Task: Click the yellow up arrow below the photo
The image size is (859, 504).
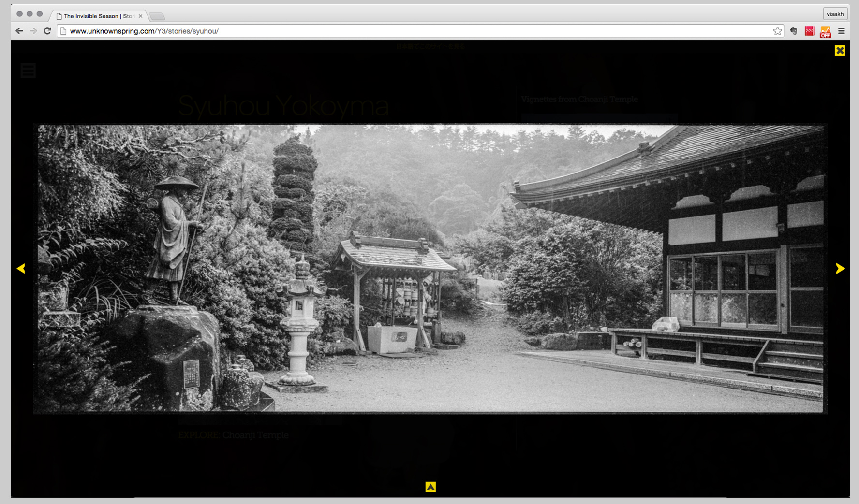Action: [430, 487]
